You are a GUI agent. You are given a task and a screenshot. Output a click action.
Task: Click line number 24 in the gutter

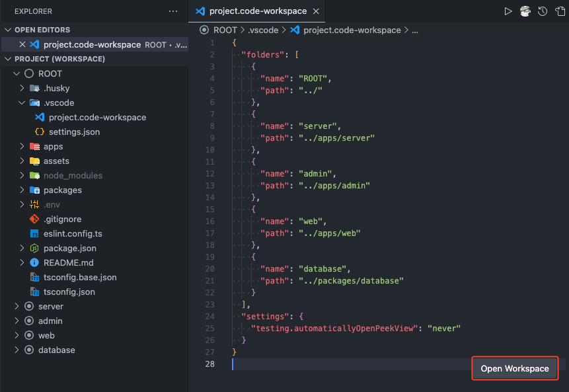point(209,316)
